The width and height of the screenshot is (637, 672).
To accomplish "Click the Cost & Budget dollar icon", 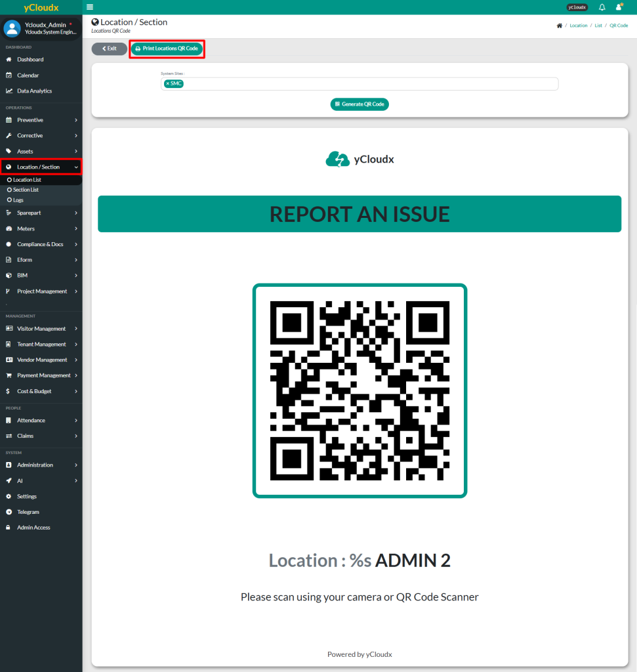I will tap(8, 391).
